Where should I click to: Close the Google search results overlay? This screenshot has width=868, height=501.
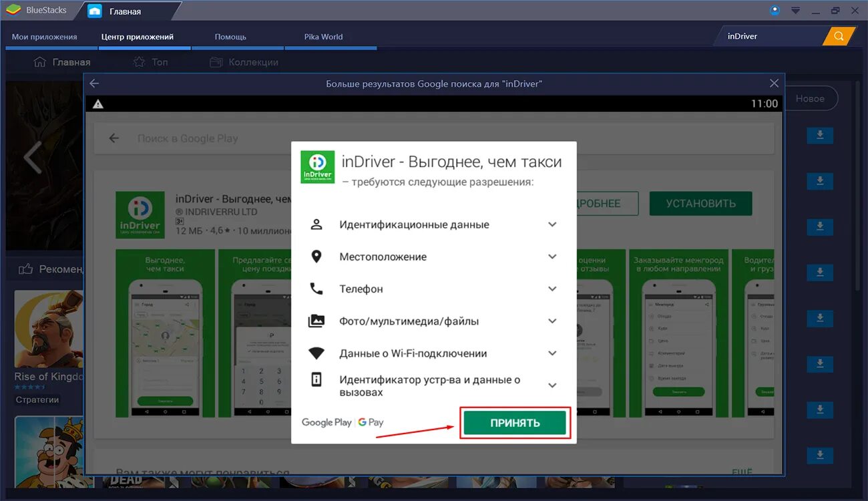click(774, 83)
